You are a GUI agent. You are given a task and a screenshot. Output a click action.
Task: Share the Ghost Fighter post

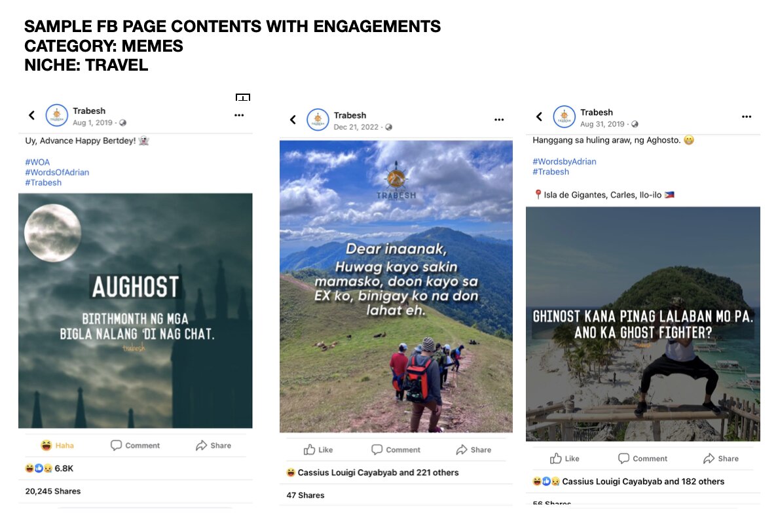721,459
